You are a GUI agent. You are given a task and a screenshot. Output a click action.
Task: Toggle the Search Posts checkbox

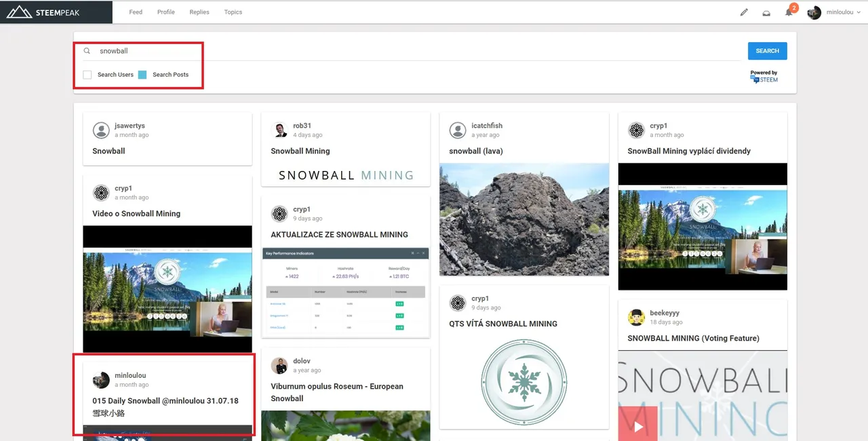pos(142,75)
